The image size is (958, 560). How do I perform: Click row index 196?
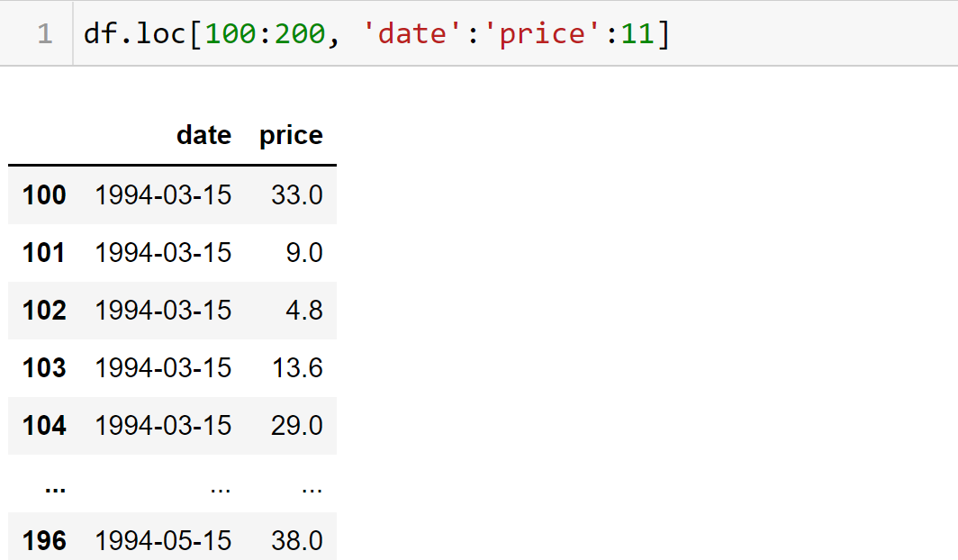tap(44, 540)
